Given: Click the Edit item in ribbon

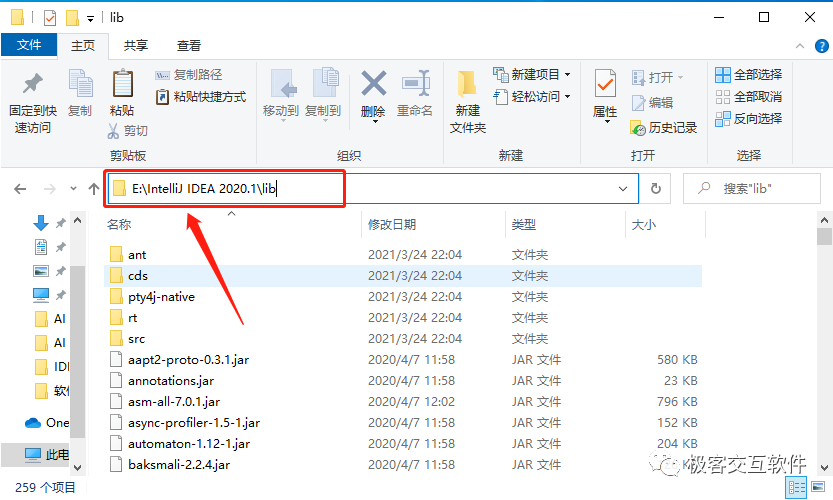Looking at the screenshot, I should pos(652,103).
